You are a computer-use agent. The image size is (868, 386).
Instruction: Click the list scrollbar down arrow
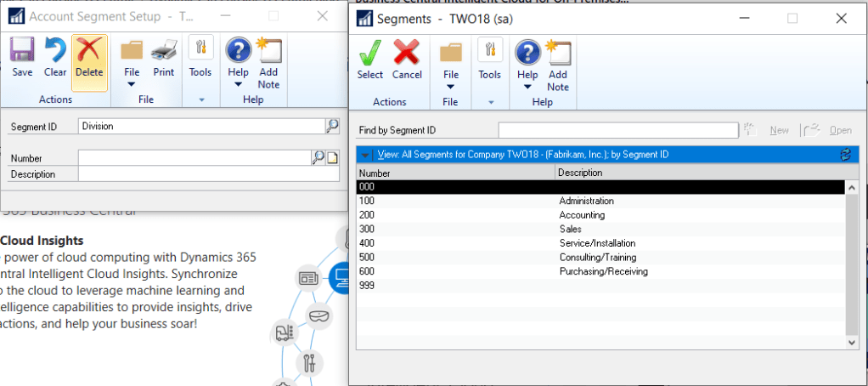[853, 342]
